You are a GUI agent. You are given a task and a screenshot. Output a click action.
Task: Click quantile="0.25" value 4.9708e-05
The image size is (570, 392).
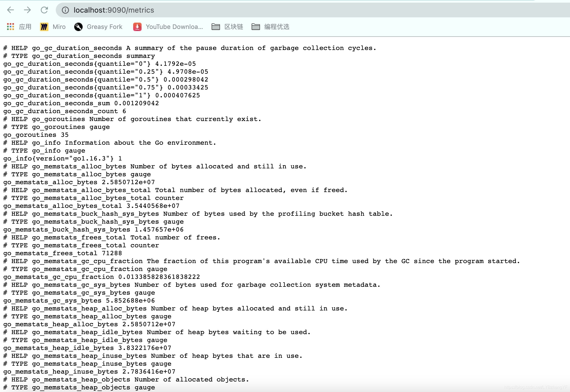pos(188,72)
